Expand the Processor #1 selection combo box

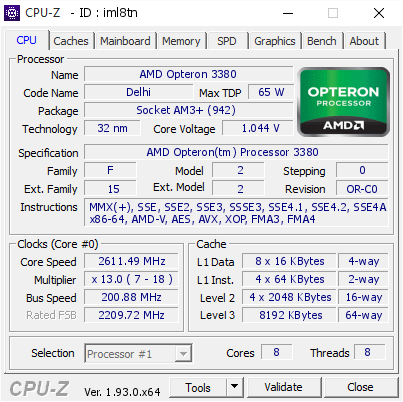(x=138, y=354)
